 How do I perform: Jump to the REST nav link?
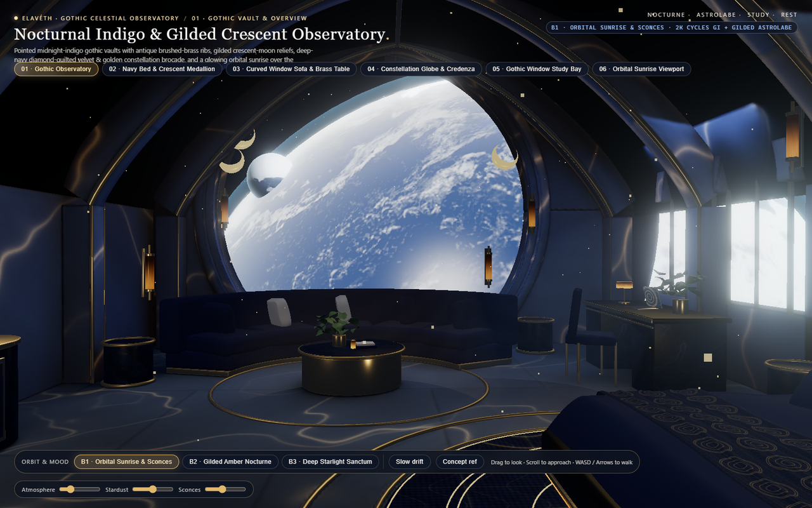789,15
